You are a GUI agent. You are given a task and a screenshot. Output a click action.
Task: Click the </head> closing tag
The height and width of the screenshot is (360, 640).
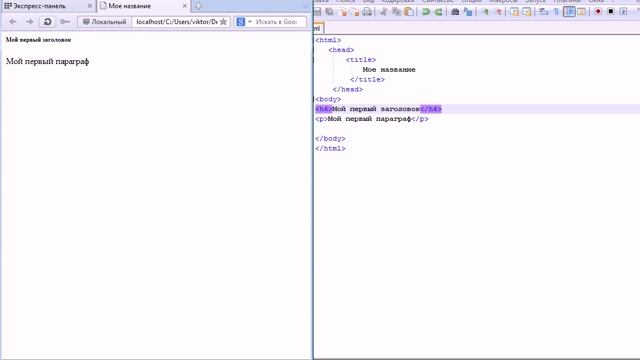point(348,89)
